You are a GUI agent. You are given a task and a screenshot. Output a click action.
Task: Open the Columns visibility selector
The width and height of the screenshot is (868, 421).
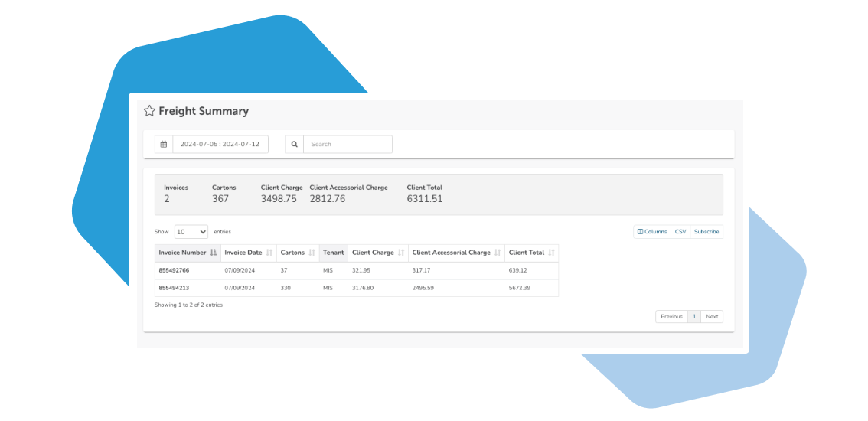click(652, 231)
